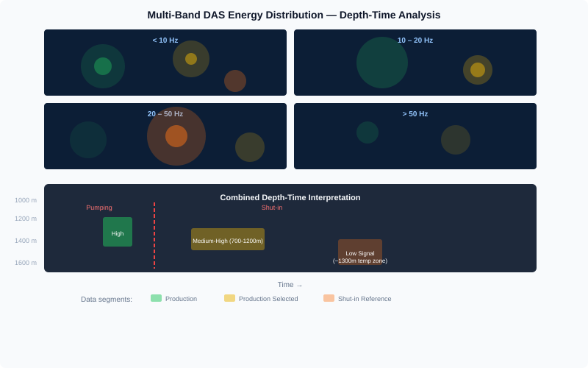Click the '10 – 20 Hz' panel label
The image size is (588, 368).
click(415, 40)
